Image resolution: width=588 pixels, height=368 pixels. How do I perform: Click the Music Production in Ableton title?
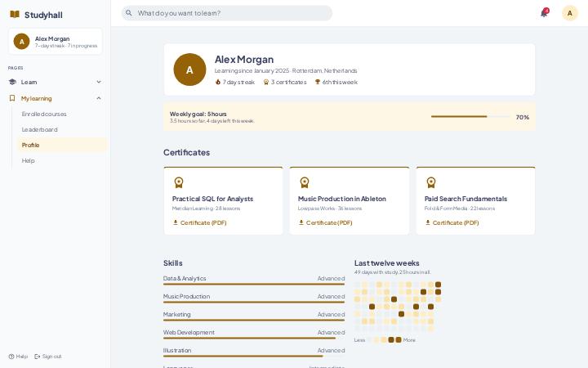341,199
